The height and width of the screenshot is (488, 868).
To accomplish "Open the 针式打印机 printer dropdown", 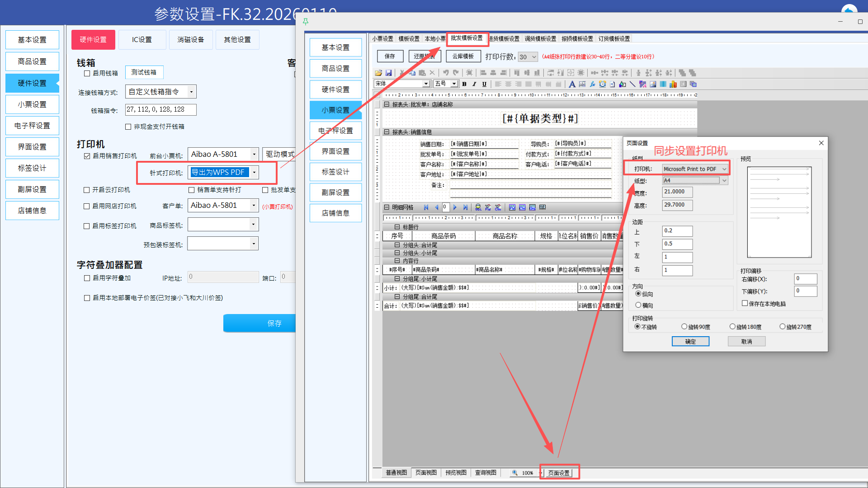I will coord(255,173).
